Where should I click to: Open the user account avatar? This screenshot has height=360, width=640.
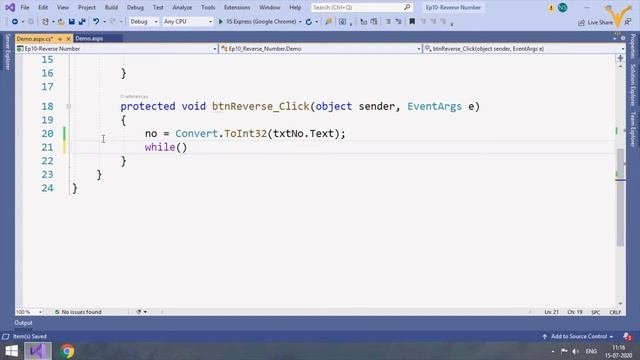(562, 7)
